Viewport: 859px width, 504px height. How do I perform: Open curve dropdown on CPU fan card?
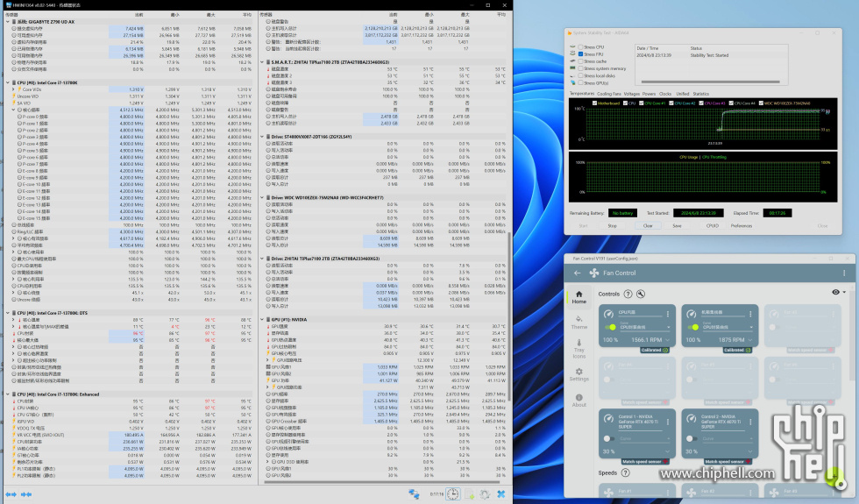(667, 327)
